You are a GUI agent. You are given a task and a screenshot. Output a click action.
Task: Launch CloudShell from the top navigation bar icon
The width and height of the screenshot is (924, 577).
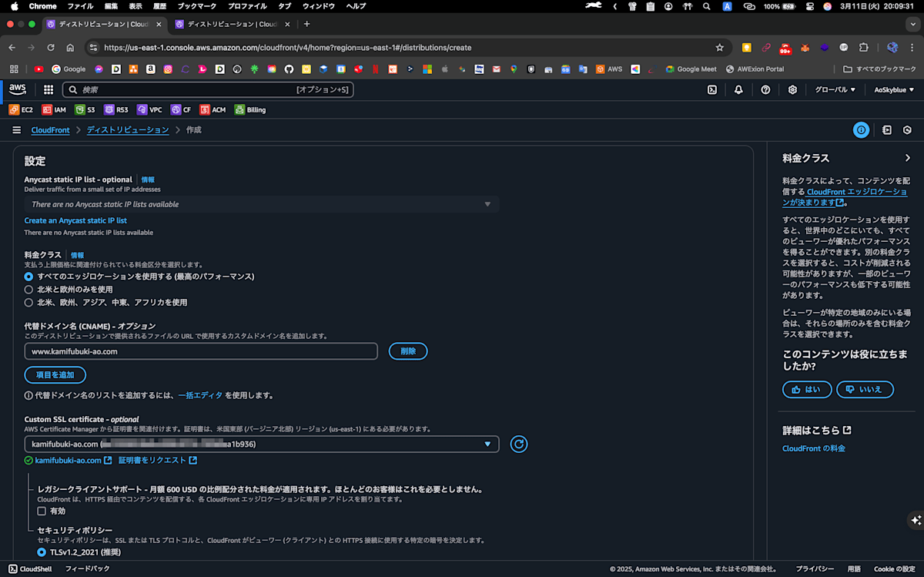[x=712, y=89]
